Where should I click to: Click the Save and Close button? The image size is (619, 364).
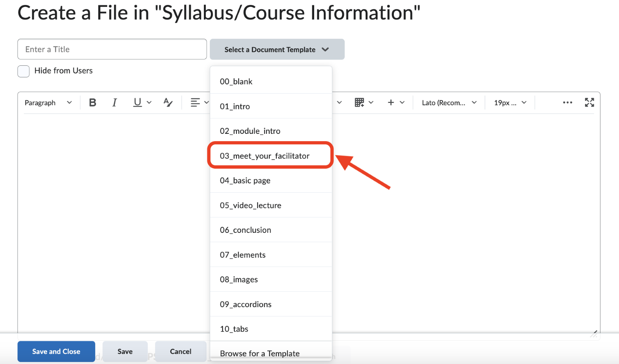click(56, 351)
